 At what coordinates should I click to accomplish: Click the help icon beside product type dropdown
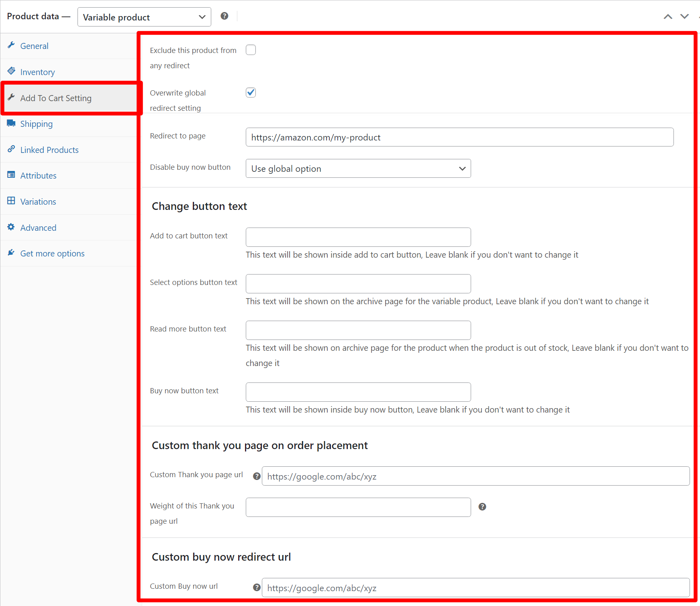(224, 16)
